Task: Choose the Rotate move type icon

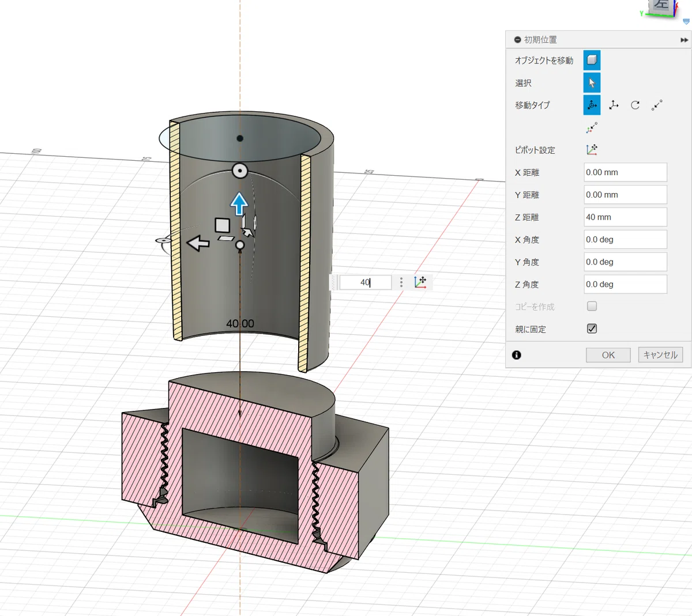Action: coord(635,105)
